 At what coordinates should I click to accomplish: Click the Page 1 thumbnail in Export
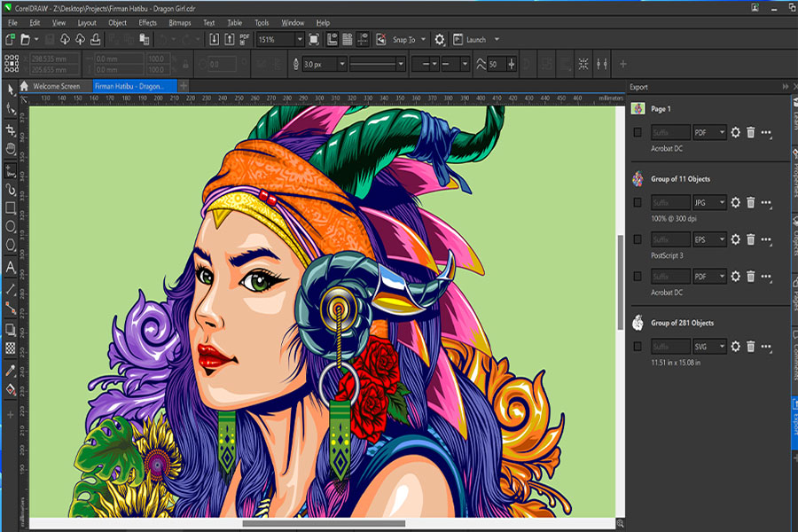point(638,108)
